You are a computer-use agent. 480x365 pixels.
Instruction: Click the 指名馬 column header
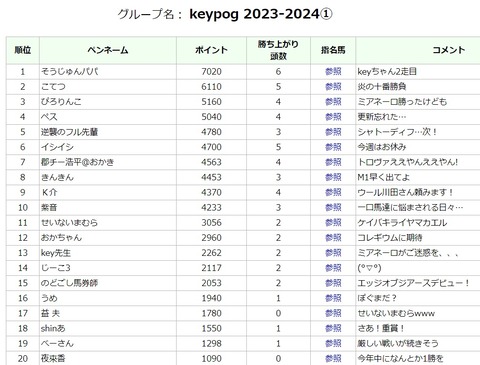(333, 50)
